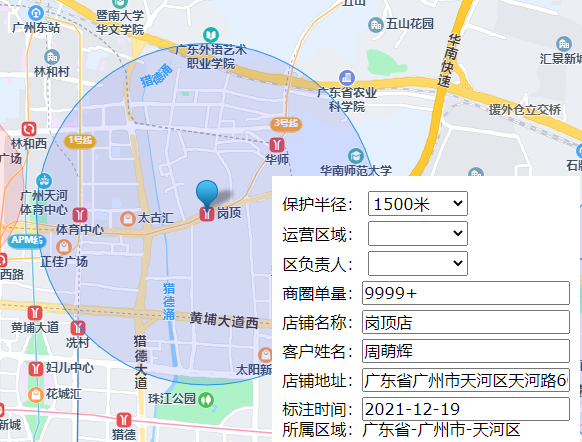The image size is (582, 442).
Task: Select the 猎德 metro station icon
Action: tap(124, 420)
